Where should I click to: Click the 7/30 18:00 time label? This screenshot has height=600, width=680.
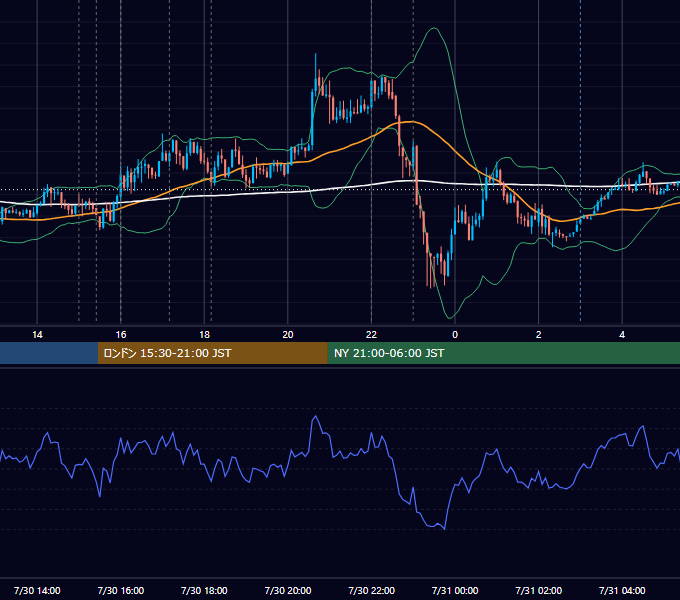[x=204, y=590]
